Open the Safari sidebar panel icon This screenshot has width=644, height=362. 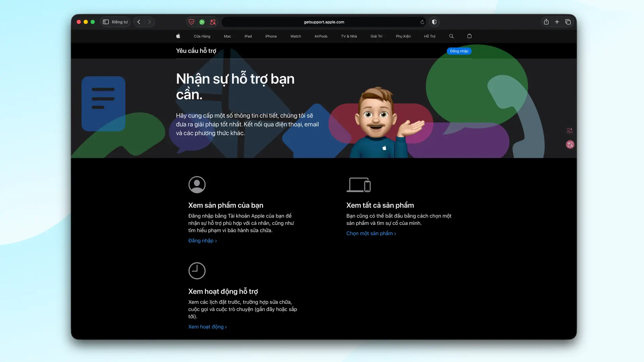(x=106, y=22)
